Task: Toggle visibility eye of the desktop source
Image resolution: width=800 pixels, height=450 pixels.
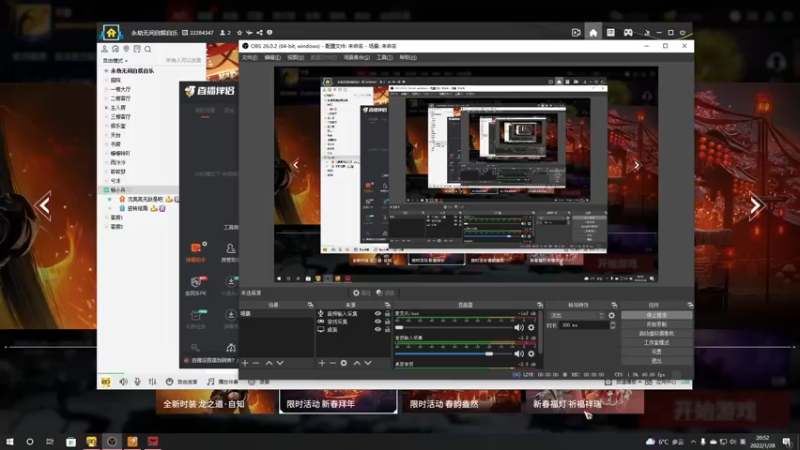Action: tap(378, 330)
